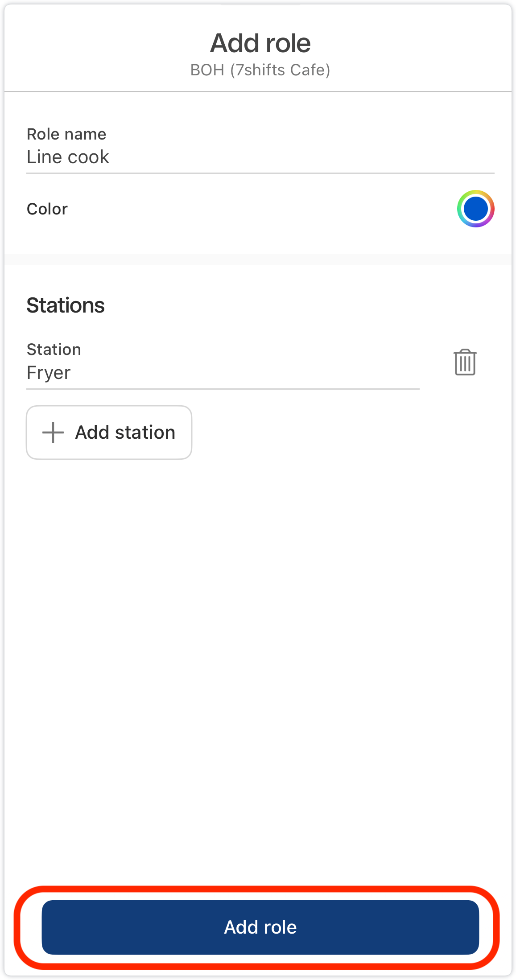Viewport: 516px width, 980px height.
Task: Click the Add station button
Action: click(109, 432)
